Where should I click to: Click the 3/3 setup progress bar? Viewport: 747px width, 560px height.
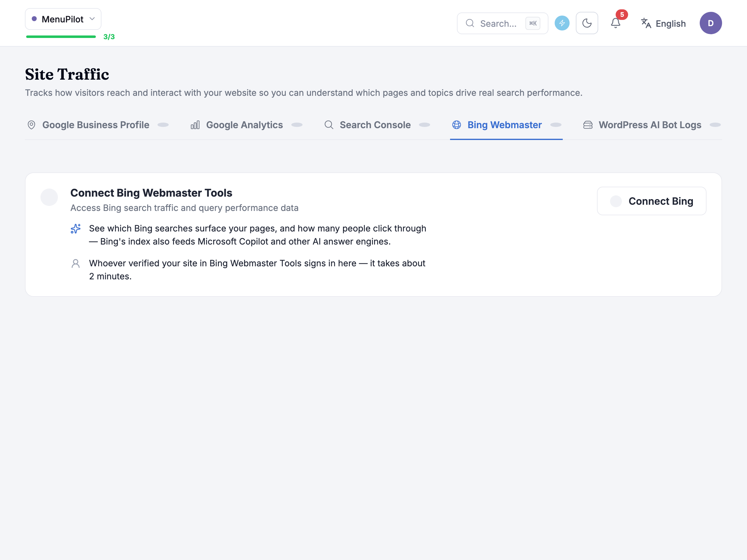click(x=61, y=37)
